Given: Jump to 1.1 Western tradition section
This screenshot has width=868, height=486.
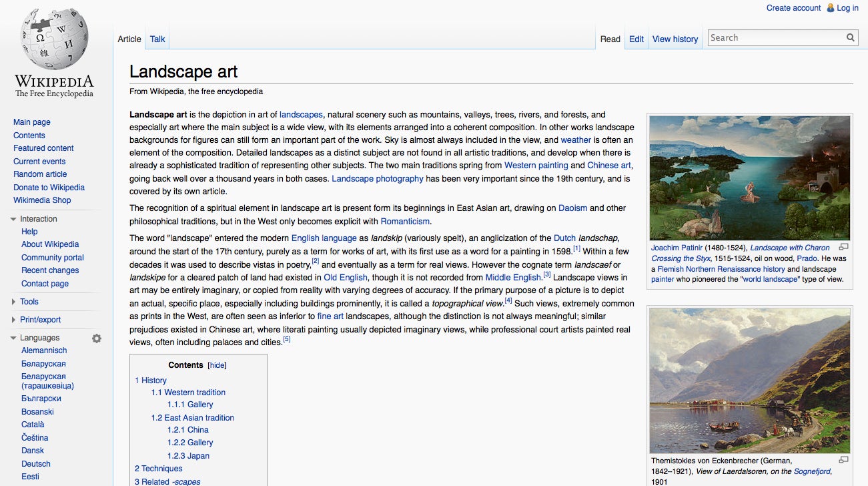Looking at the screenshot, I should click(x=188, y=393).
